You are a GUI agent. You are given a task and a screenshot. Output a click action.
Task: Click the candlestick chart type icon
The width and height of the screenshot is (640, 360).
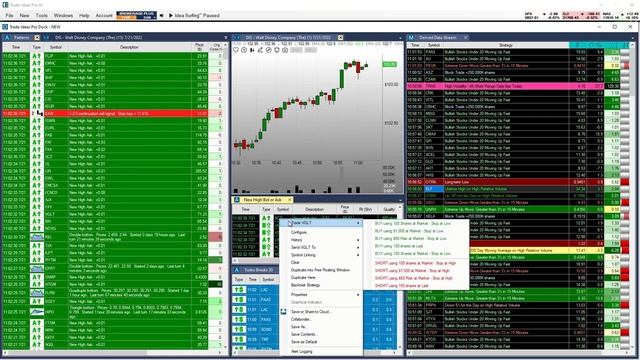pyautogui.click(x=252, y=50)
